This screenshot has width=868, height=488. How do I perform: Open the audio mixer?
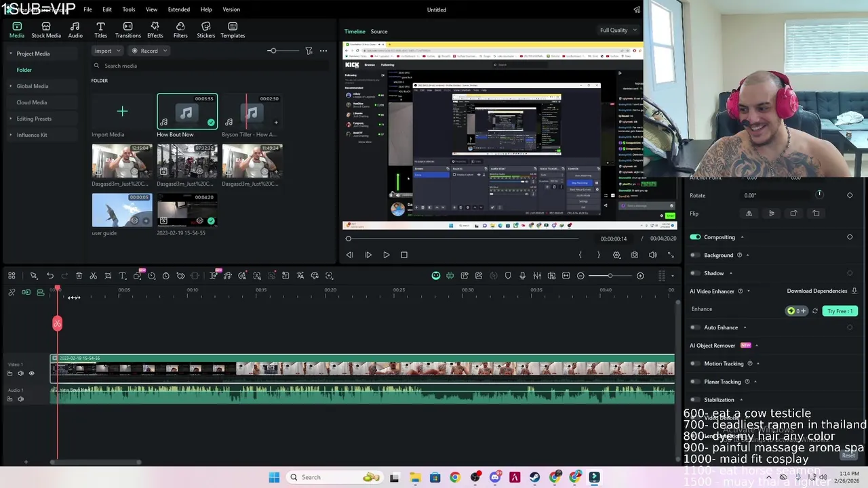pos(537,276)
